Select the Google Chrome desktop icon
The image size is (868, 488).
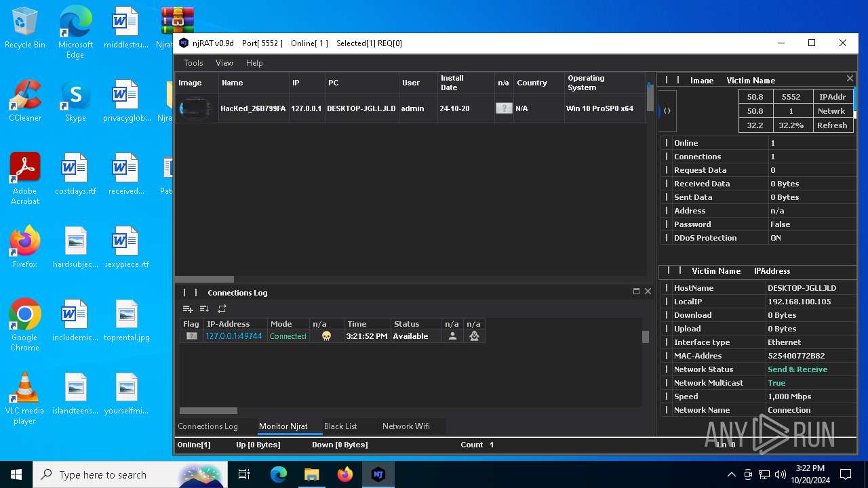(24, 325)
